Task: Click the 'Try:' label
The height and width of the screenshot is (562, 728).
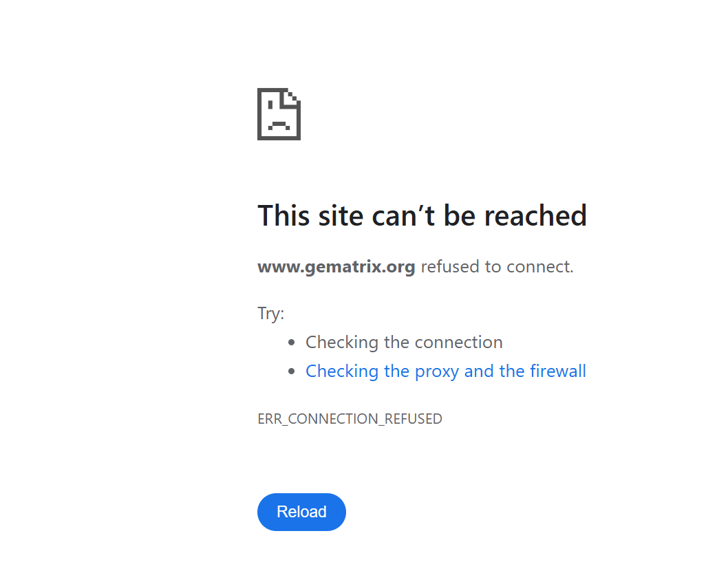Action: (x=270, y=314)
